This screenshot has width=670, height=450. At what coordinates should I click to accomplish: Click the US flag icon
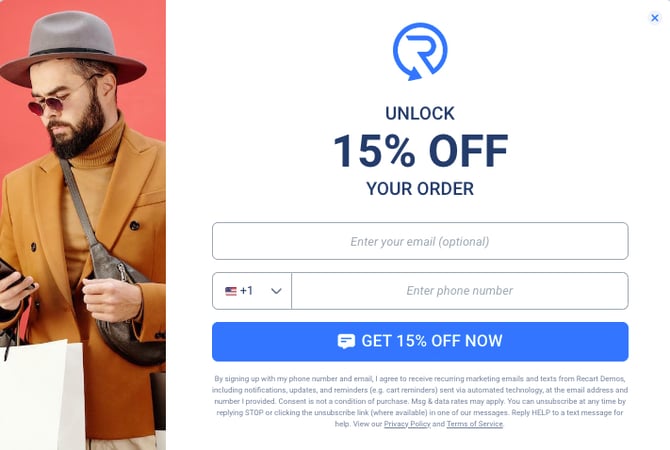click(231, 291)
